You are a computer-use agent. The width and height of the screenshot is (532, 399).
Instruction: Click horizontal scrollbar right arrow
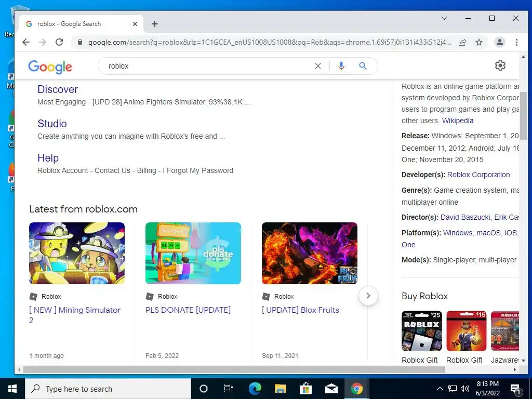point(515,369)
